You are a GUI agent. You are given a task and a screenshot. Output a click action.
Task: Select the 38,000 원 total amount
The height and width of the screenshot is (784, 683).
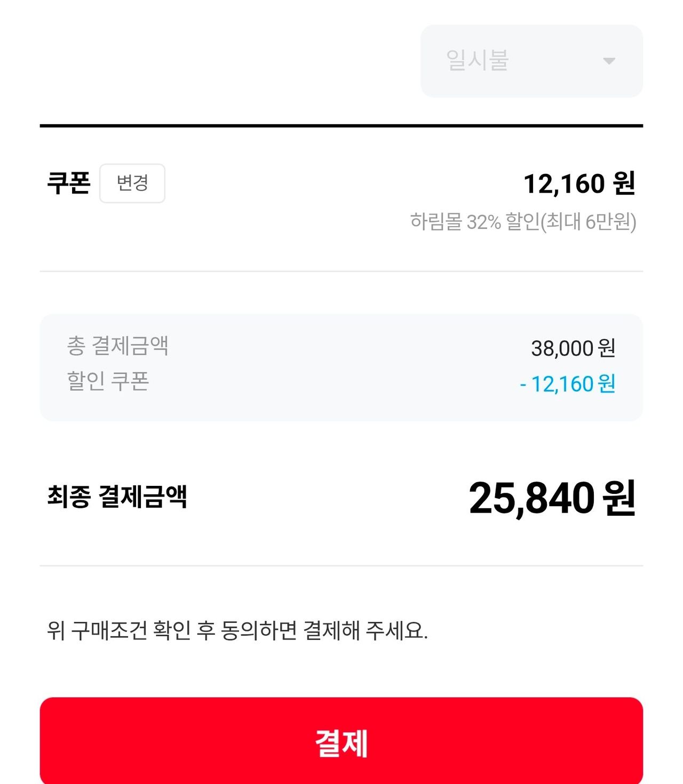[x=573, y=348]
